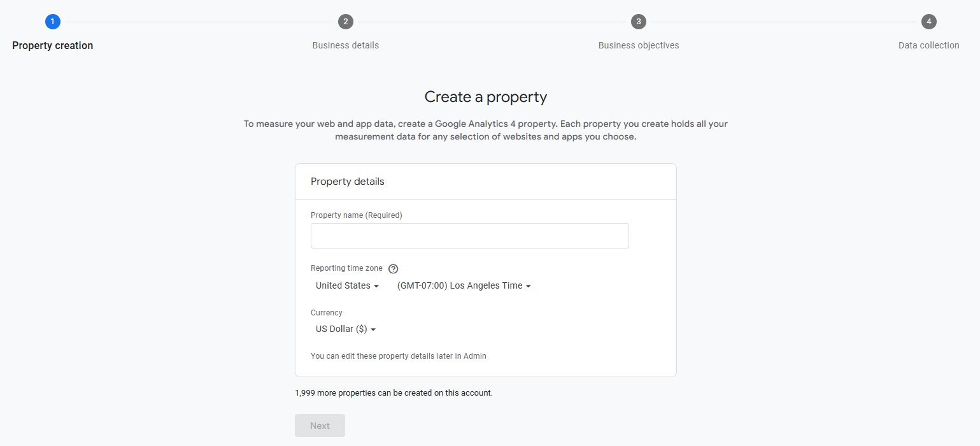This screenshot has height=446, width=980.
Task: Click the Create a property heading
Action: 486,97
